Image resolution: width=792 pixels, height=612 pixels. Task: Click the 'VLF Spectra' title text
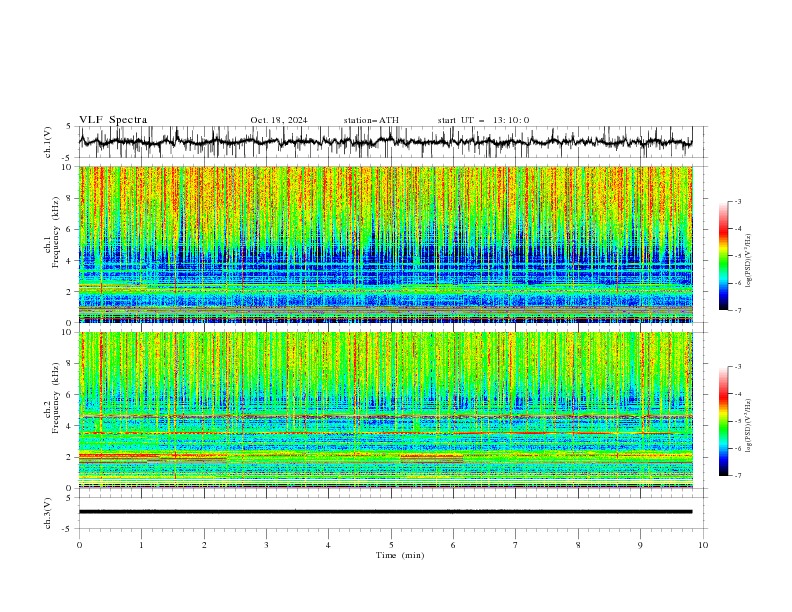(113, 120)
